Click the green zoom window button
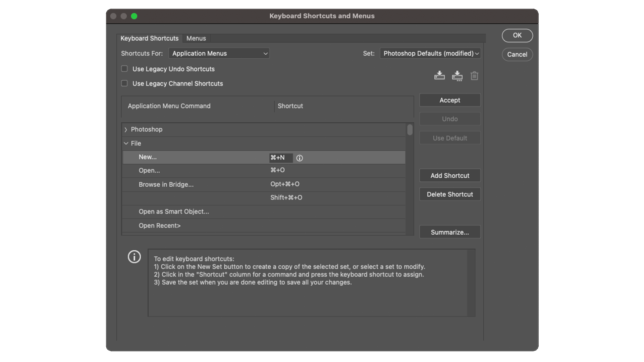 pyautogui.click(x=134, y=16)
